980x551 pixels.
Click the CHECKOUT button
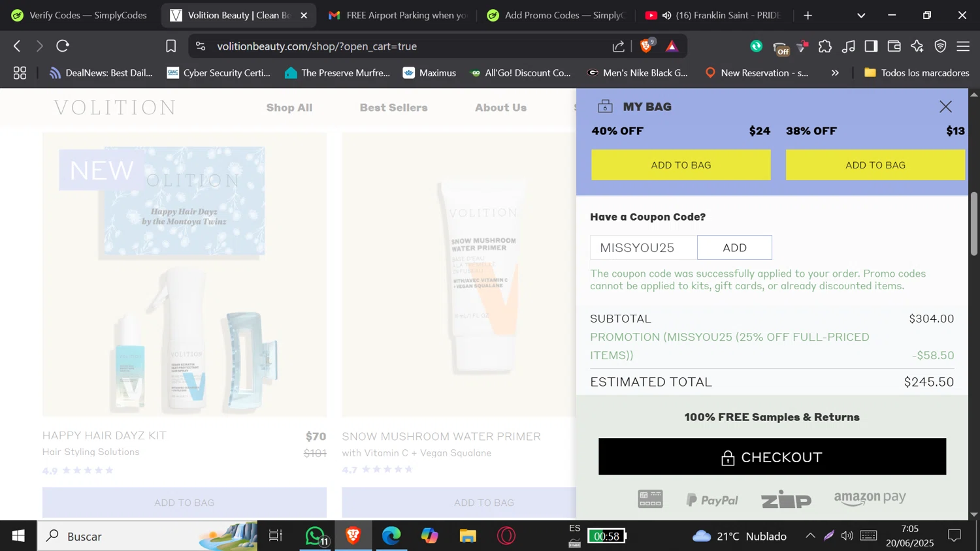772,457
